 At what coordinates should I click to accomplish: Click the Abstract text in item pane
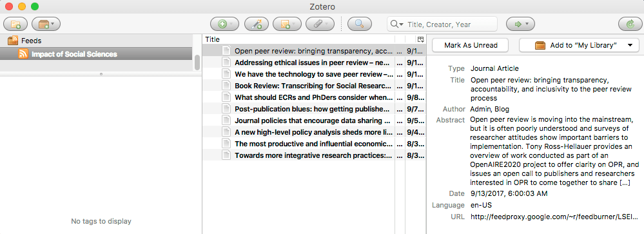555,151
